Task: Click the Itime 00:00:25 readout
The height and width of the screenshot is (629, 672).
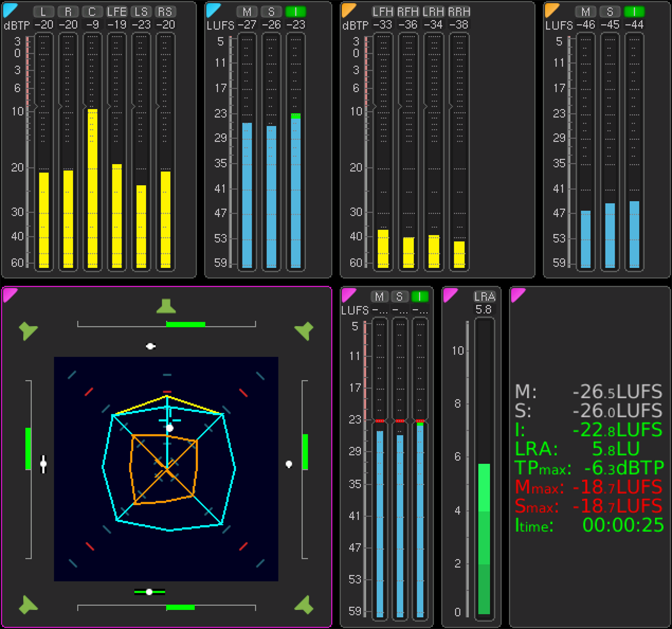Action: pyautogui.click(x=589, y=525)
